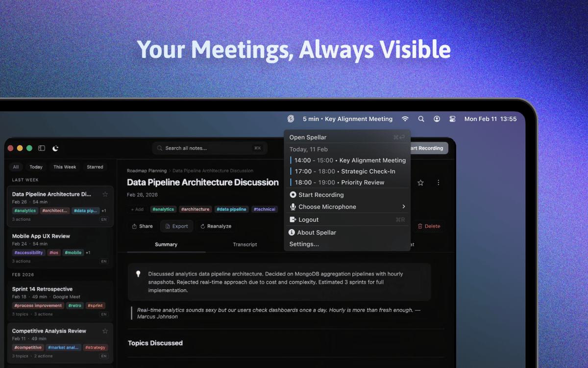Expand the Choose Microphone submenu
Screen dimensions: 588x368
point(347,207)
